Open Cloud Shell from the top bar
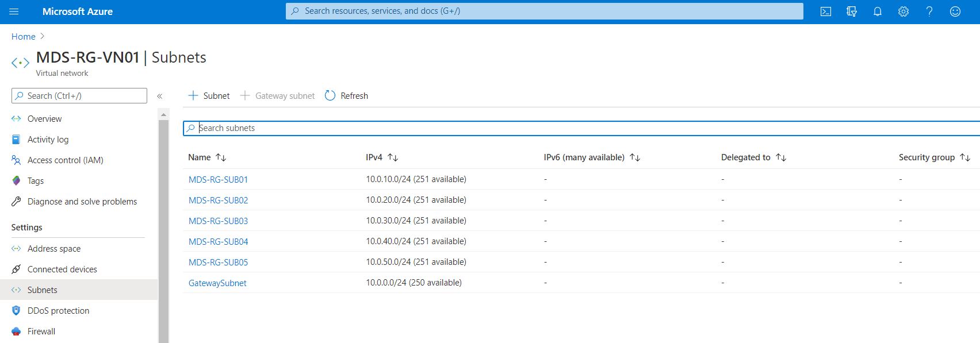 [x=826, y=11]
